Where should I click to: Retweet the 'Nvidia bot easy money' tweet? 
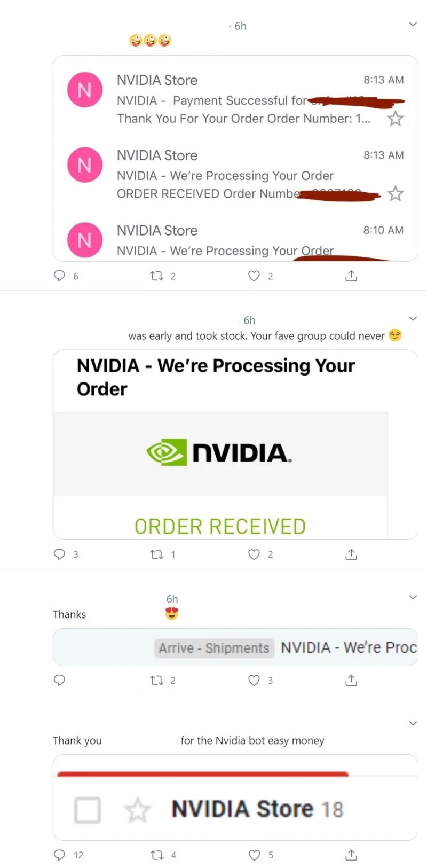click(157, 855)
